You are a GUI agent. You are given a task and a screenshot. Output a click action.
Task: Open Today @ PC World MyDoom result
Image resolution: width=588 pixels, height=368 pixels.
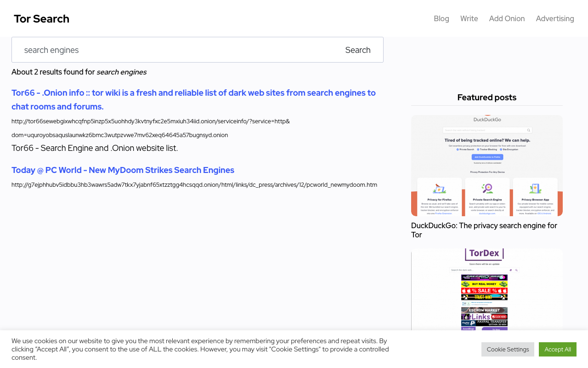point(123,170)
